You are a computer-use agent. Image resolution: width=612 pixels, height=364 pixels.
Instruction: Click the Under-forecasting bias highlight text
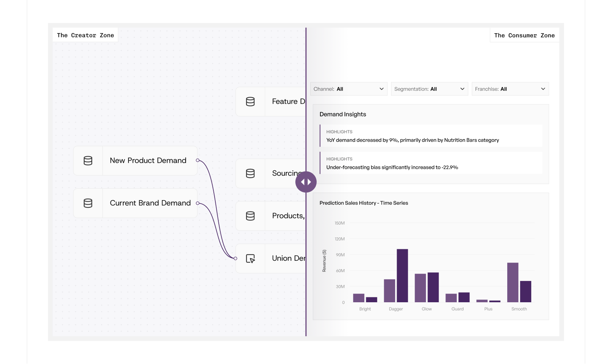392,167
